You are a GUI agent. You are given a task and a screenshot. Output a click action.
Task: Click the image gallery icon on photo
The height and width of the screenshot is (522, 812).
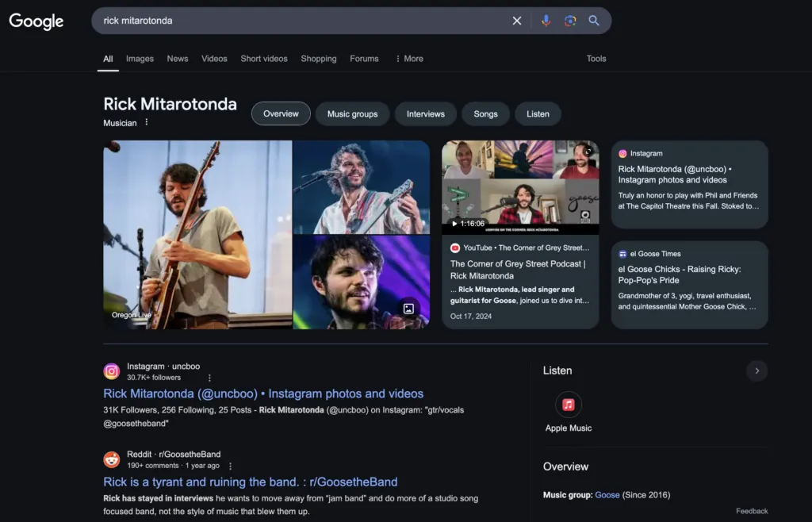[x=408, y=309]
